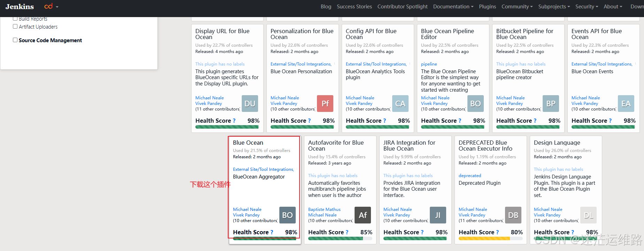The height and width of the screenshot is (251, 644).
Task: Check the Source Code Management checkbox
Action: [15, 40]
